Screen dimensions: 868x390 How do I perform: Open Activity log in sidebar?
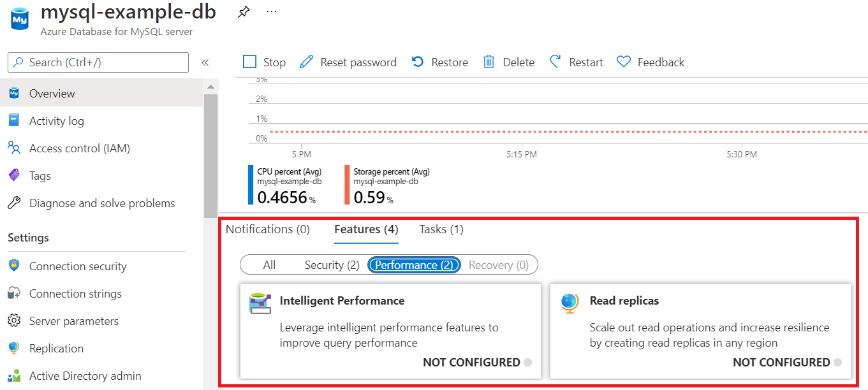coord(57,121)
